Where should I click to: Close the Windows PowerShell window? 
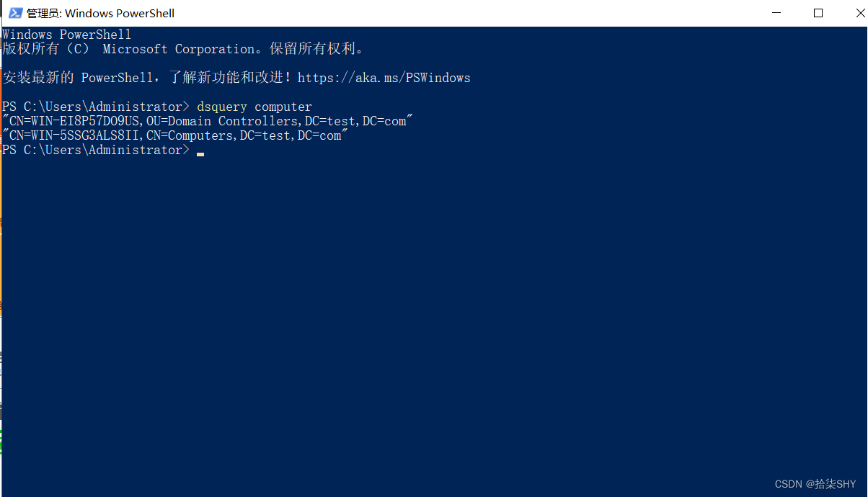(852, 13)
